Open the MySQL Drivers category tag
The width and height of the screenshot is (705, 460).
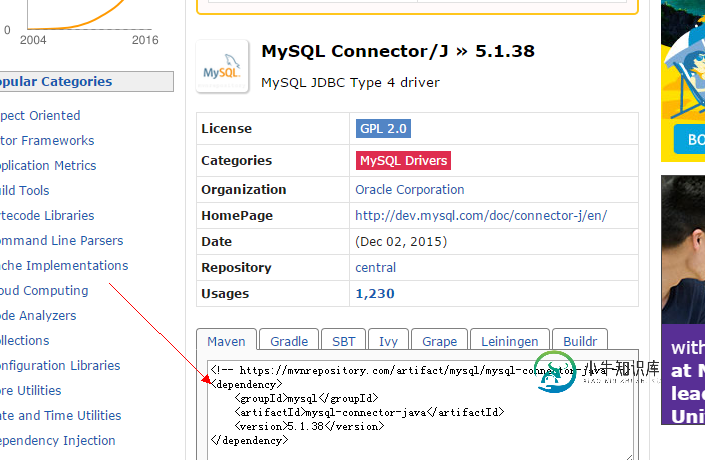(403, 161)
